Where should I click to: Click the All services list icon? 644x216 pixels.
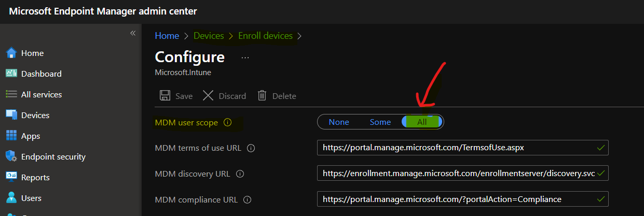click(11, 94)
